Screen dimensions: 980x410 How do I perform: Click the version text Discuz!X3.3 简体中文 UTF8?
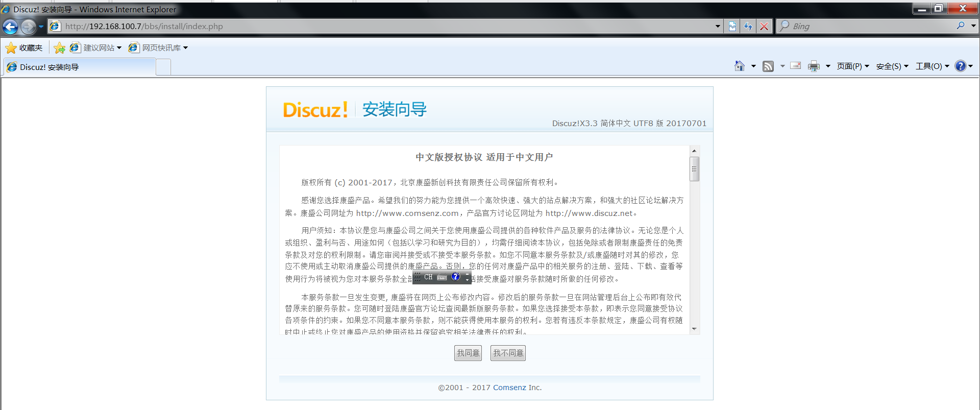pos(603,123)
